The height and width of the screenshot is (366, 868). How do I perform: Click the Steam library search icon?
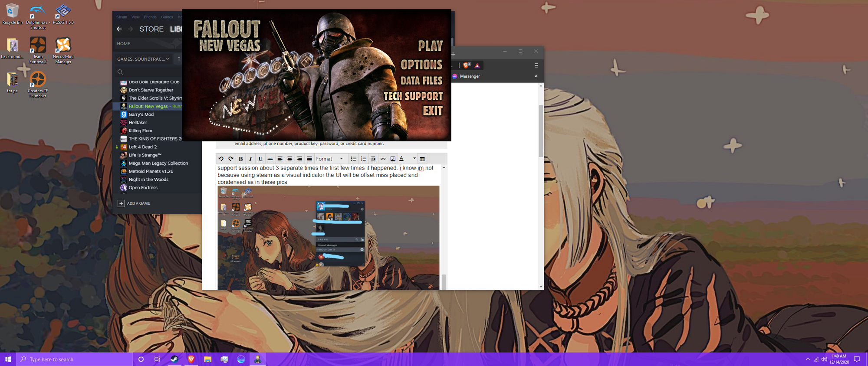[120, 72]
